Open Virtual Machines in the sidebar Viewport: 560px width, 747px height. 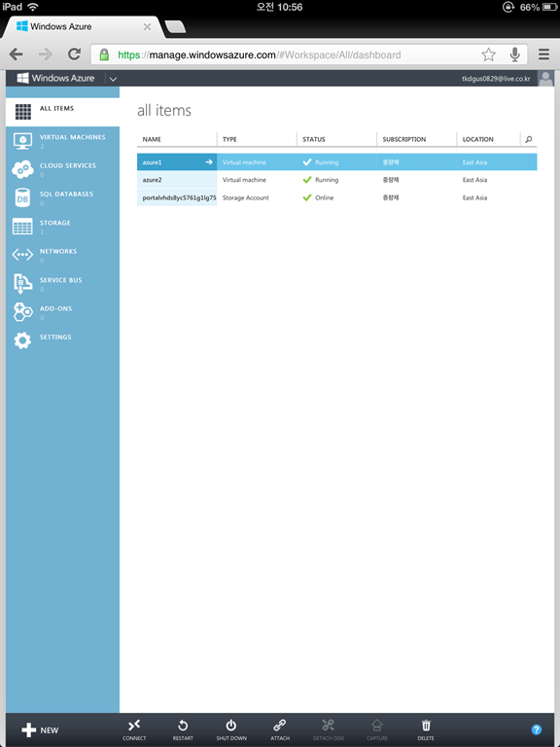point(62,141)
